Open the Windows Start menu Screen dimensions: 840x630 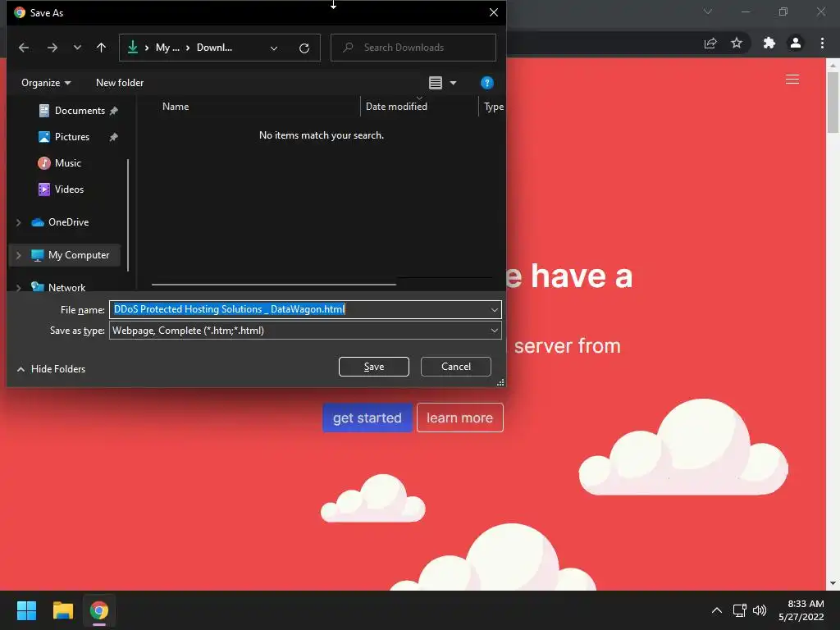tap(26, 610)
